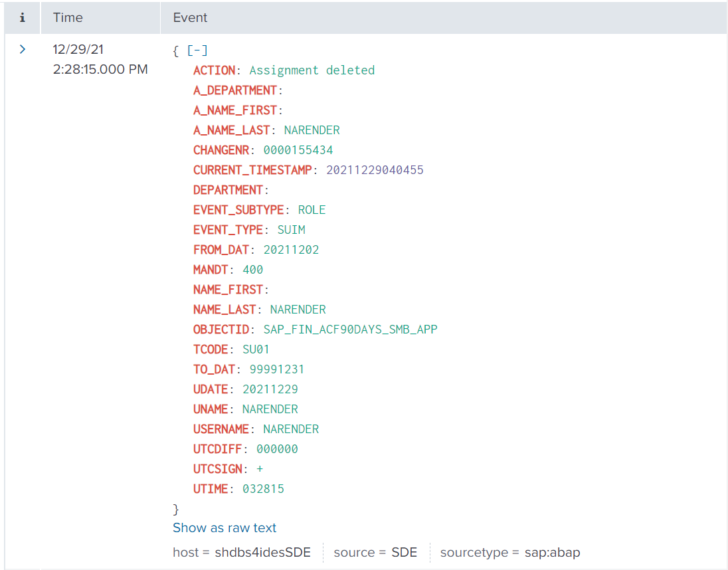Click OBJECTID value SAP_FIN_ACF90DAYS_SMB_APP
This screenshot has height=570, width=728.
[x=350, y=330]
